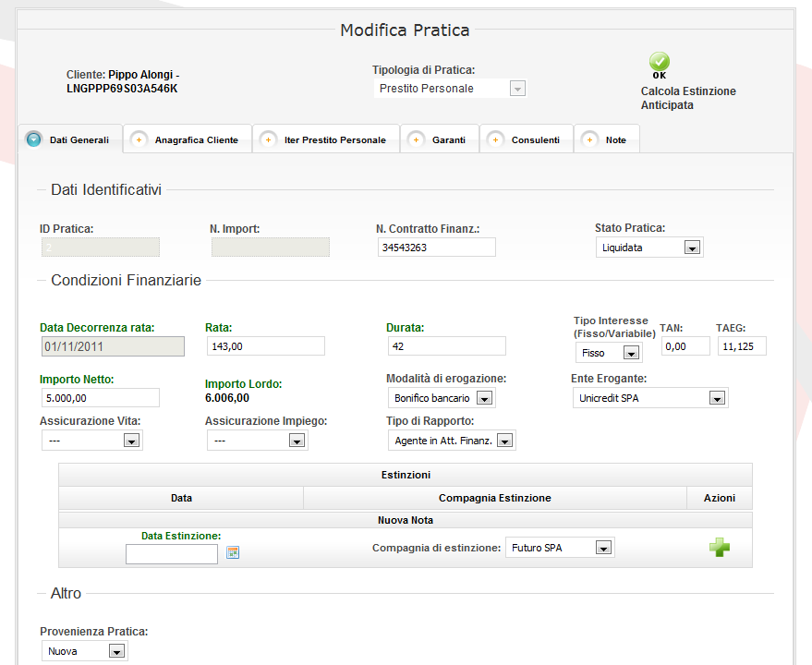Click the plus icon on Consulenti tab
812x665 pixels.
pos(495,139)
